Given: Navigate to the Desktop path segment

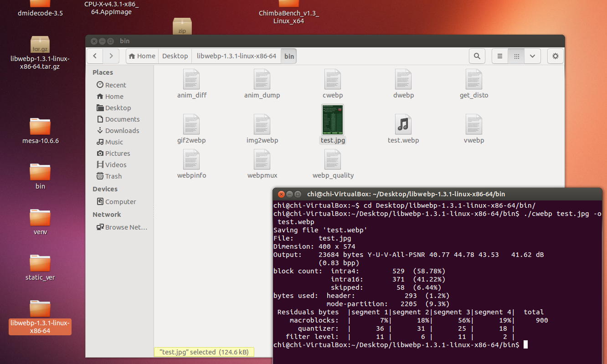Looking at the screenshot, I should (x=175, y=56).
